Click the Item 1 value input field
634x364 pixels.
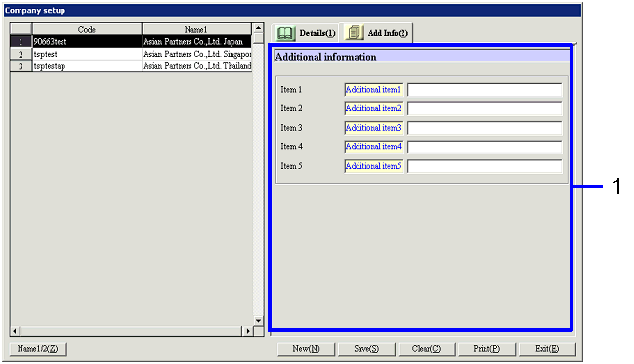[x=485, y=89]
